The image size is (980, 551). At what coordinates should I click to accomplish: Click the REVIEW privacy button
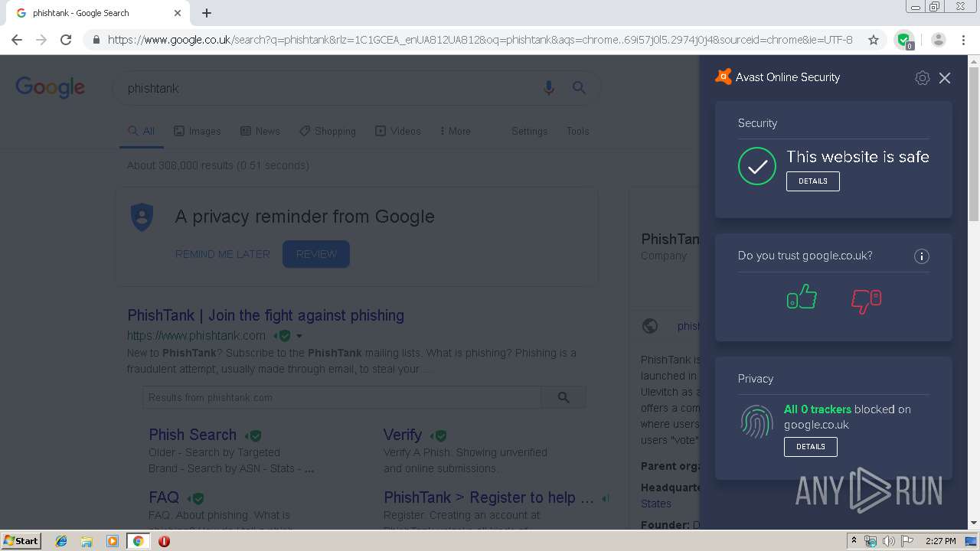[x=316, y=254]
